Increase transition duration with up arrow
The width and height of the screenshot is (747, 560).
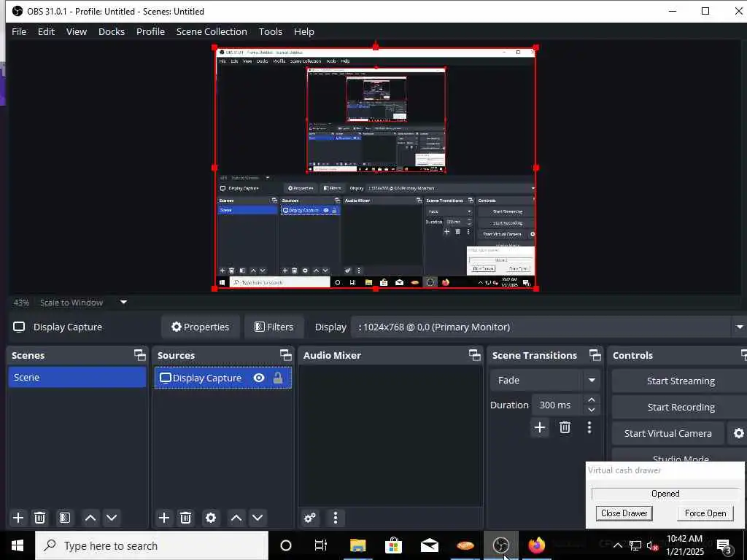592,400
